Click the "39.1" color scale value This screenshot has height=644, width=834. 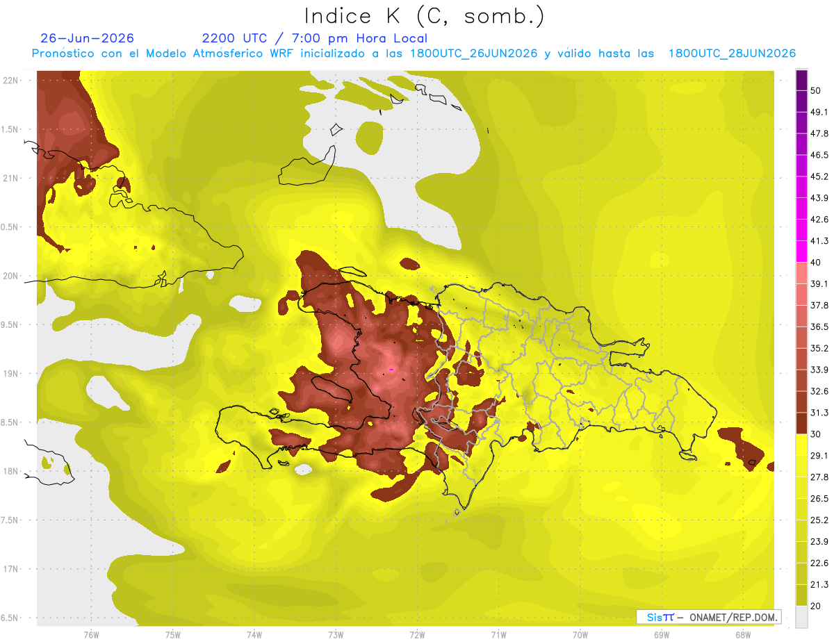[819, 283]
